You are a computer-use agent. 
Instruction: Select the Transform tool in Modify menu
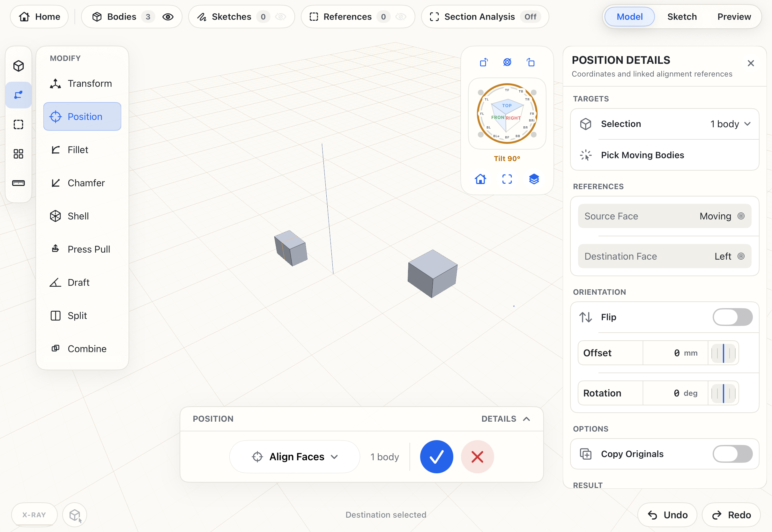click(82, 83)
